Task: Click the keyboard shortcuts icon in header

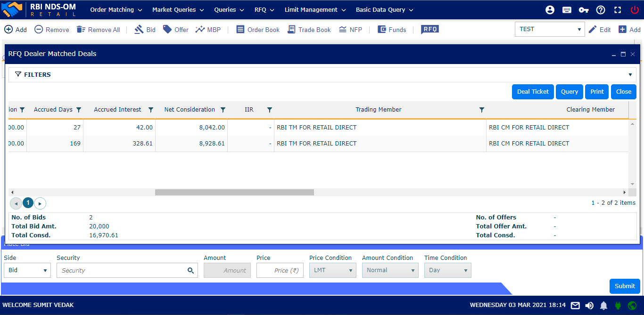Action: click(567, 10)
